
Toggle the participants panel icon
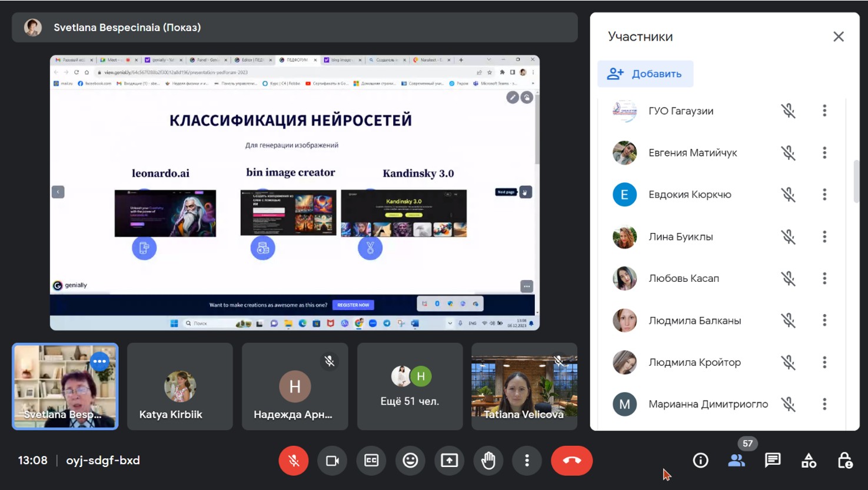tap(736, 461)
